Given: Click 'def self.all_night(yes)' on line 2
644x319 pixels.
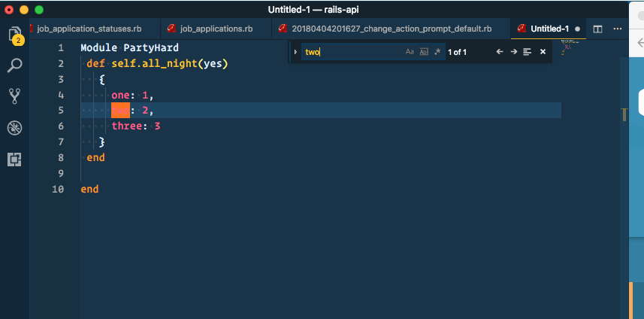Looking at the screenshot, I should point(157,64).
